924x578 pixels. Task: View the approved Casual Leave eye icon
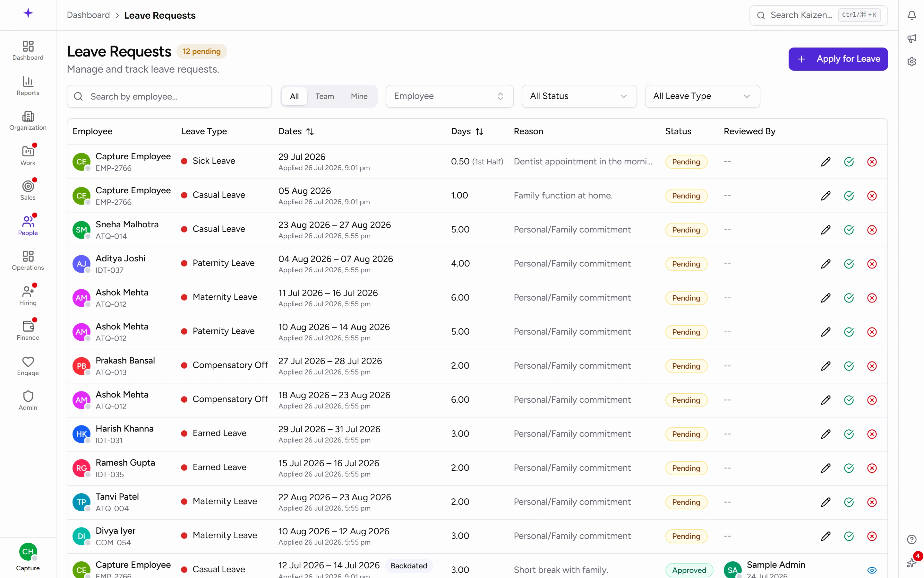click(872, 570)
